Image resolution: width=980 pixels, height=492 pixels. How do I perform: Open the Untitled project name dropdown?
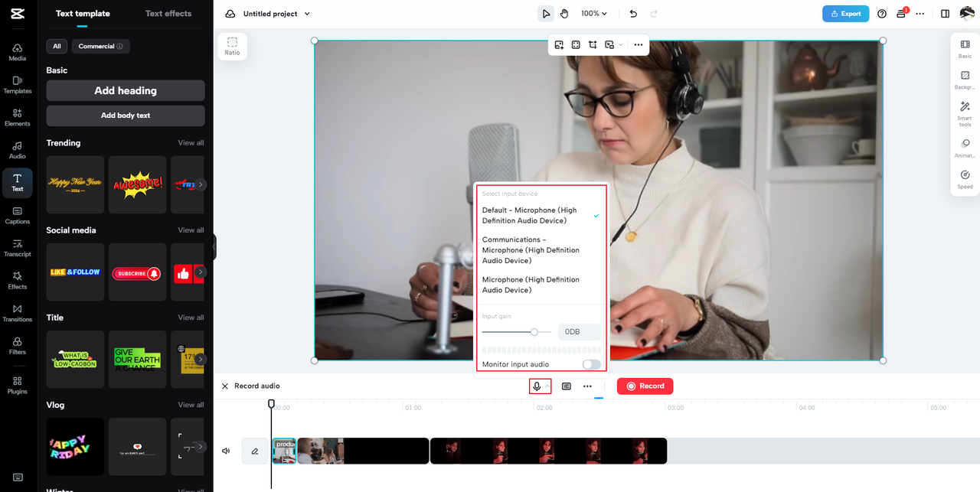(x=276, y=14)
